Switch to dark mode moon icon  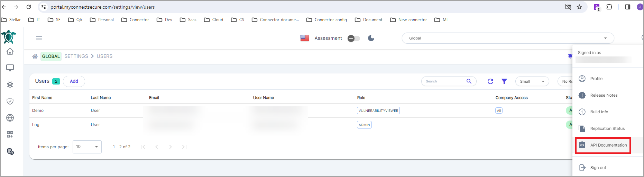tap(371, 38)
